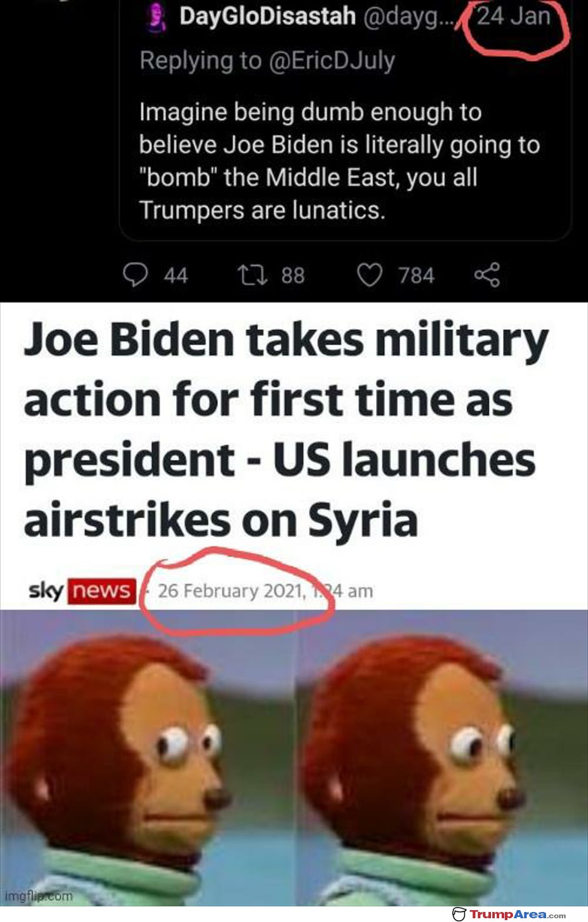The image size is (588, 922).
Task: Click the 26 February 2021 timestamp
Action: click(265, 590)
